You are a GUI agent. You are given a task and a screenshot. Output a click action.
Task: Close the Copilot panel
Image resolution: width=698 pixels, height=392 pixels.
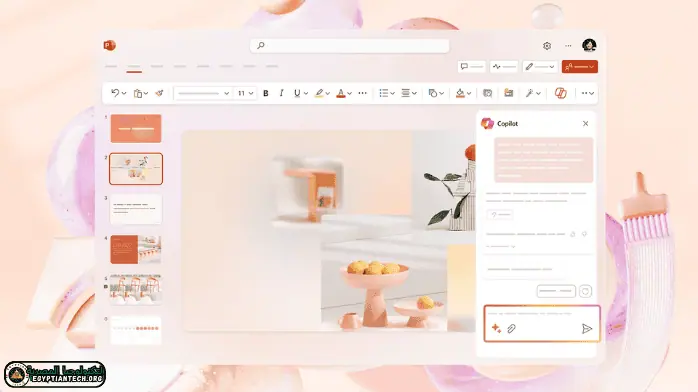point(585,124)
